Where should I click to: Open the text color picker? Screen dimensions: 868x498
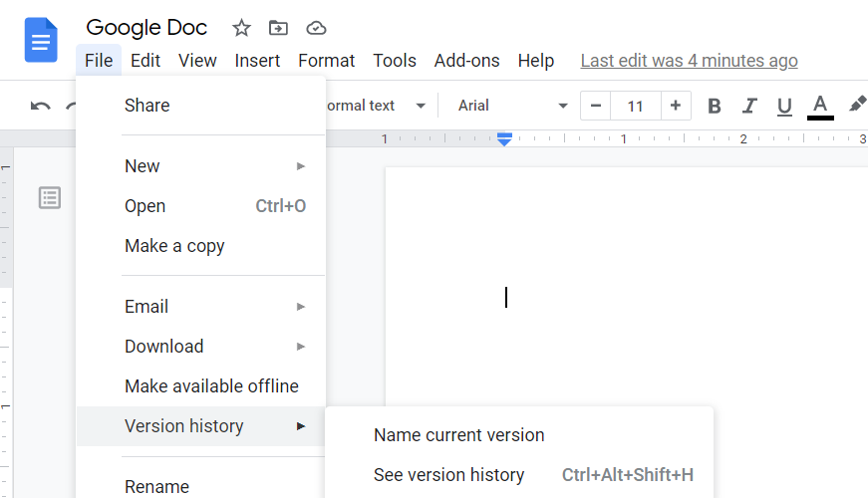[x=820, y=107]
